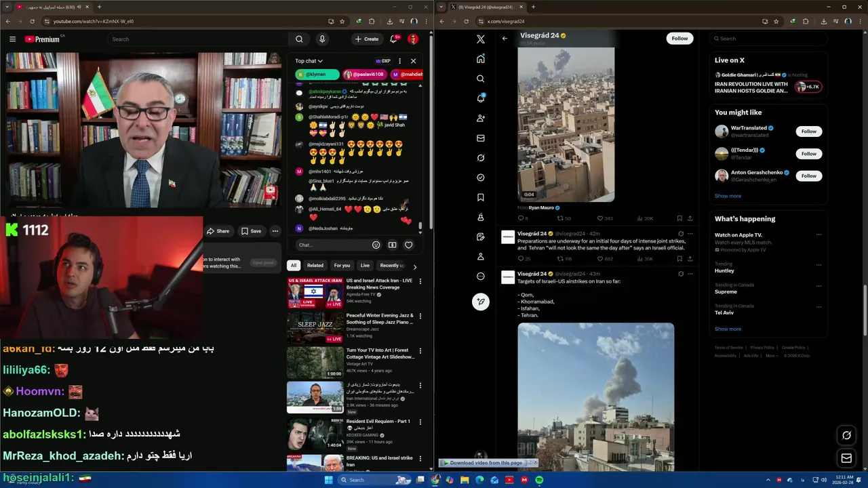The width and height of the screenshot is (868, 488).
Task: Follow Anton Gerashchenko suggestion
Action: coord(808,176)
